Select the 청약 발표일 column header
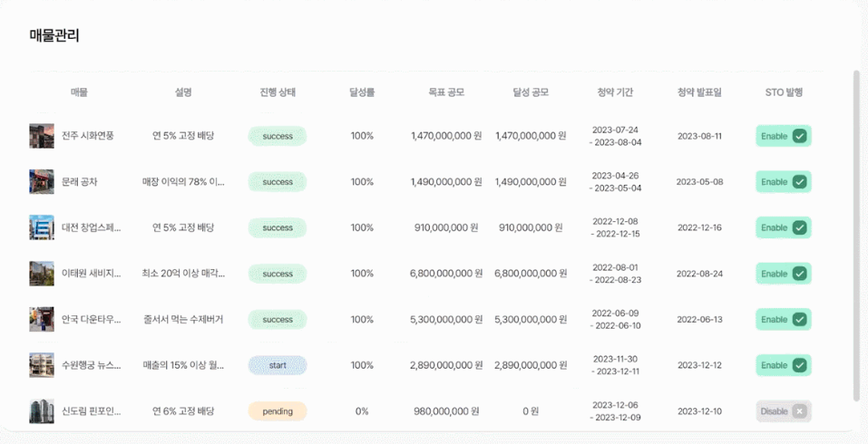 699,93
